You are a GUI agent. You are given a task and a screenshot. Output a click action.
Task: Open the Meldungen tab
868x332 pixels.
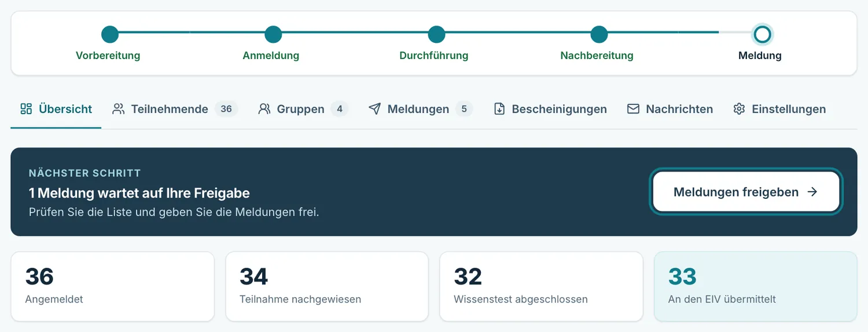coord(421,109)
